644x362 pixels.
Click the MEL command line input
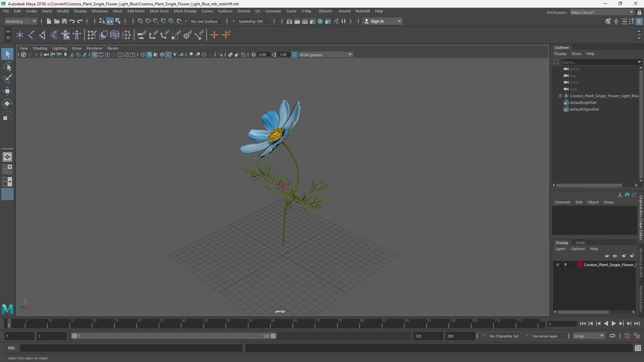click(131, 348)
